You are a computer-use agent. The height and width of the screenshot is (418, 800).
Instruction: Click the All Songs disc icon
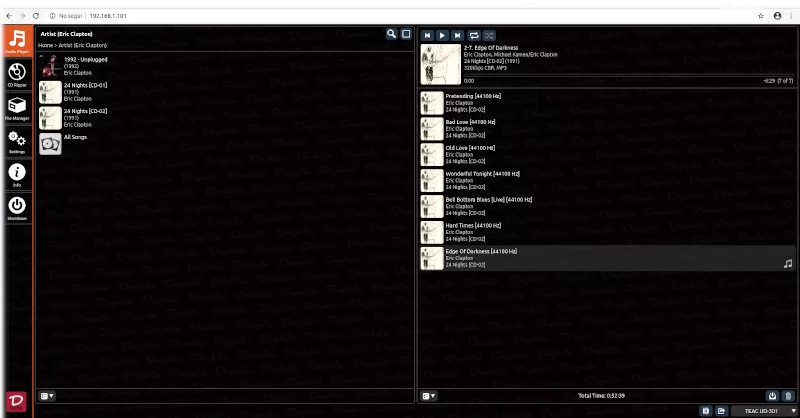[x=51, y=144]
